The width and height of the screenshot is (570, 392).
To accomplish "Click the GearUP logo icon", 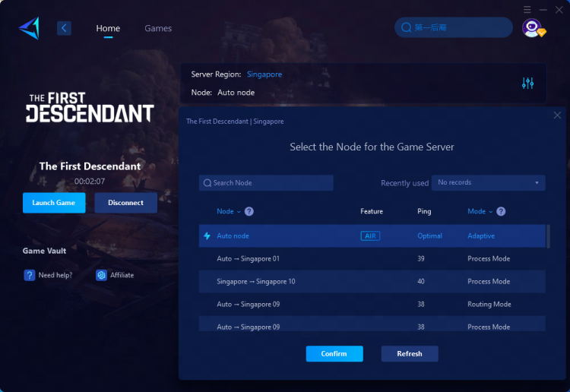I will click(x=29, y=28).
